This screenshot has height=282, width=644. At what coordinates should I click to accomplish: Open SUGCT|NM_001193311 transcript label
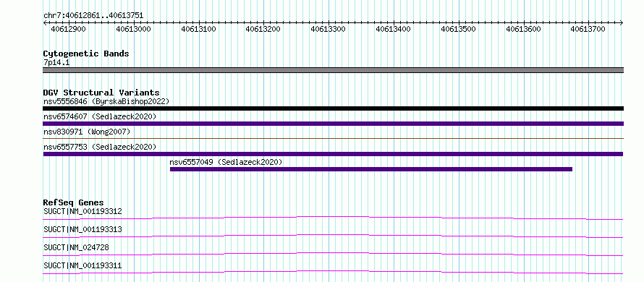(82, 265)
